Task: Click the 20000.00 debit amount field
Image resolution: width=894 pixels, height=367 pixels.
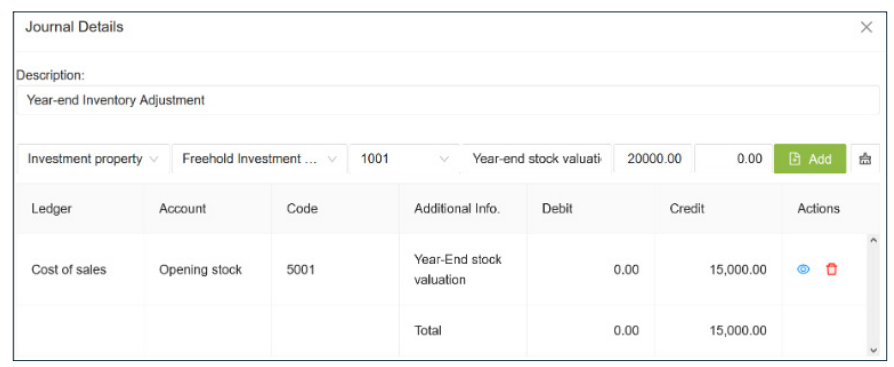Action: click(x=653, y=159)
